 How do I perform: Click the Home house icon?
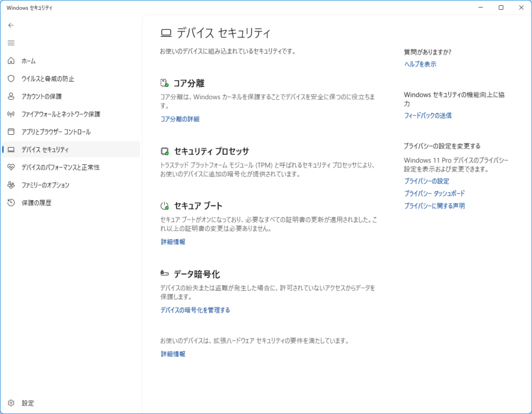pyautogui.click(x=11, y=61)
